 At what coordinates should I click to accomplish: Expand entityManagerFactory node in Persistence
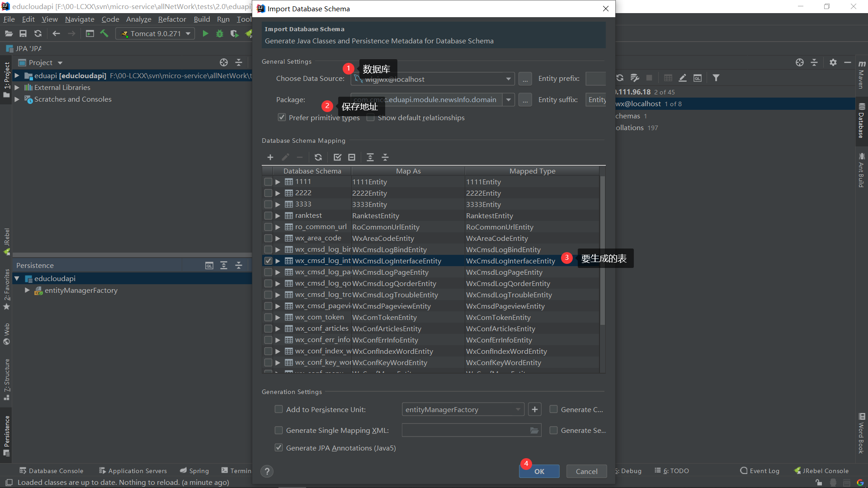(x=27, y=290)
